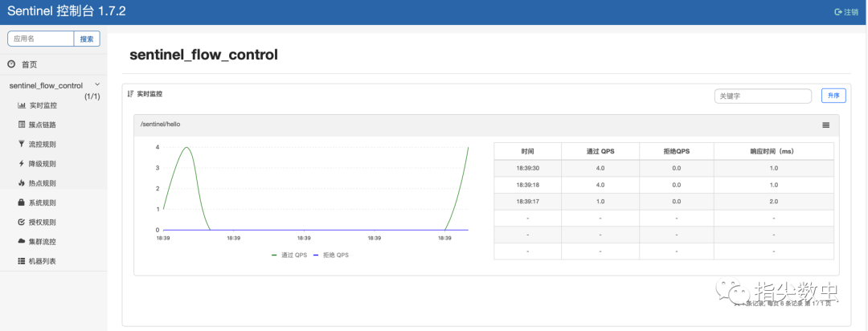Click the bar chart icon for 实时监控
The image size is (868, 331).
(22, 105)
